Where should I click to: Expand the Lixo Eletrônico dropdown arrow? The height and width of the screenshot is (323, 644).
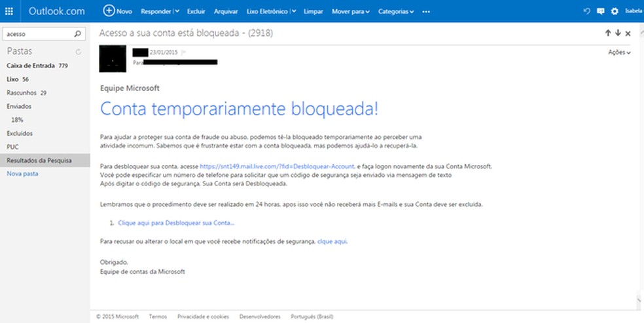tap(294, 12)
